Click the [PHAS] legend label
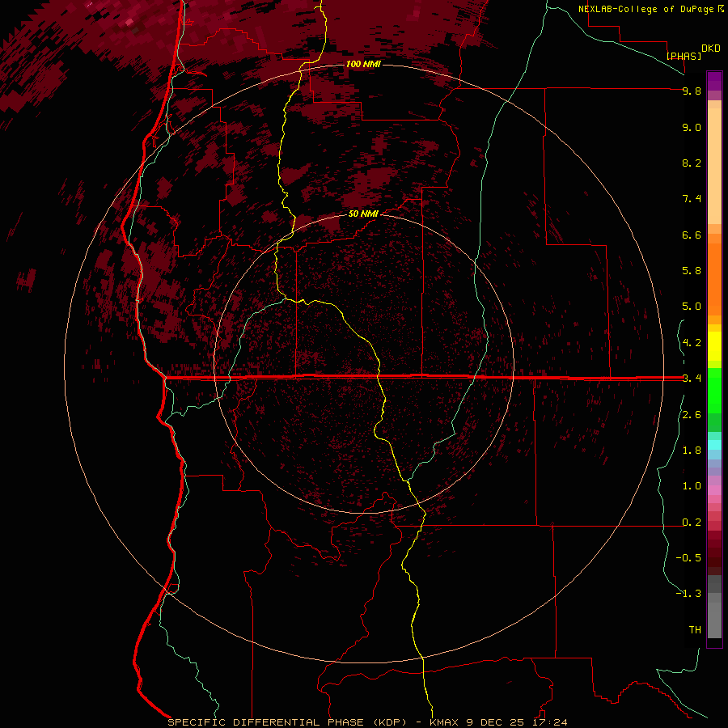The width and height of the screenshot is (728, 728). click(x=684, y=56)
